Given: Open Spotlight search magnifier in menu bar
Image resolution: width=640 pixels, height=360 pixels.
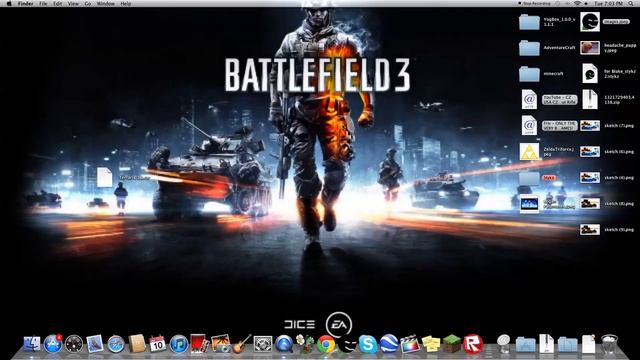Looking at the screenshot, I should pyautogui.click(x=631, y=3).
